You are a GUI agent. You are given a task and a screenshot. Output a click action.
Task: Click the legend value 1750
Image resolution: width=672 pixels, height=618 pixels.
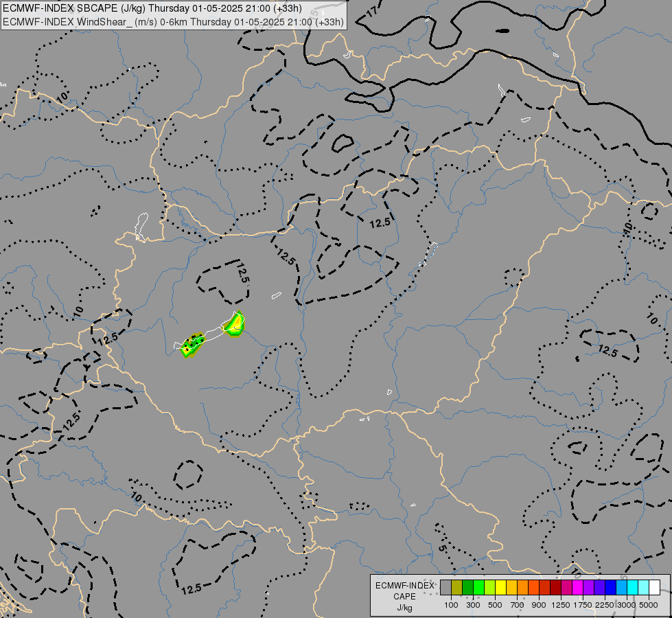[x=583, y=605]
